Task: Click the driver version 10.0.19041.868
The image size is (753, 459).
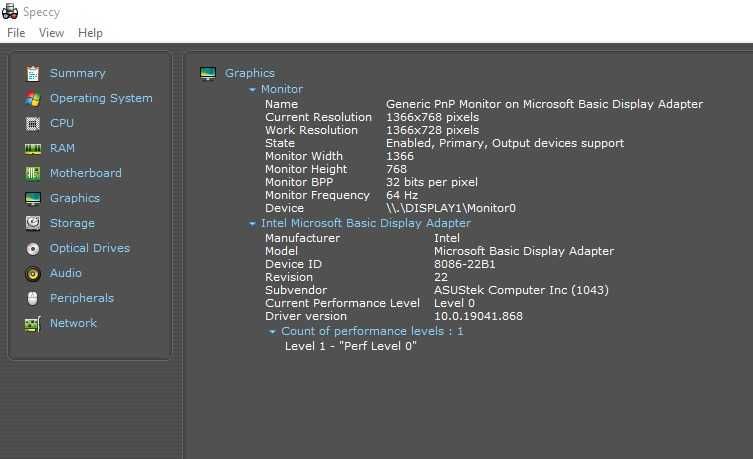Action: pyautogui.click(x=478, y=316)
